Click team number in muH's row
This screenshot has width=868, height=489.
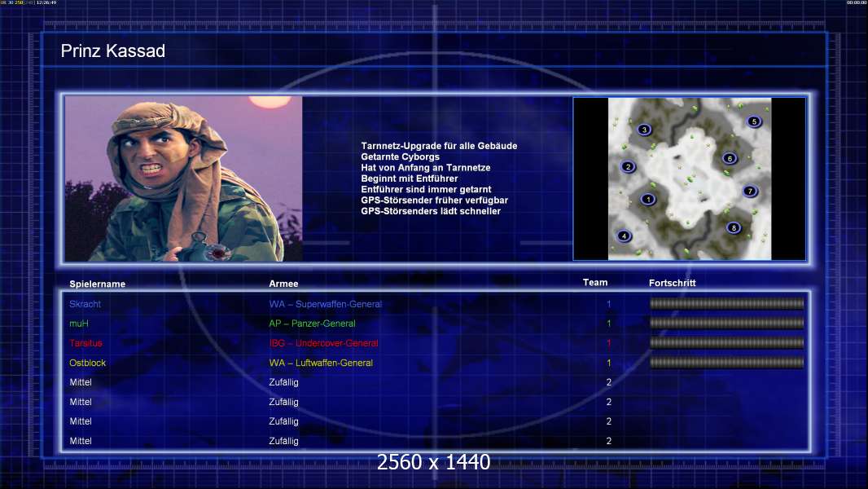(x=608, y=324)
